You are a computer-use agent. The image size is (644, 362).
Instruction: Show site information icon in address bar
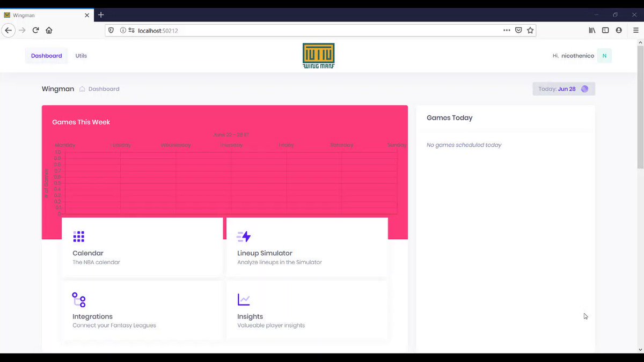pos(122,31)
